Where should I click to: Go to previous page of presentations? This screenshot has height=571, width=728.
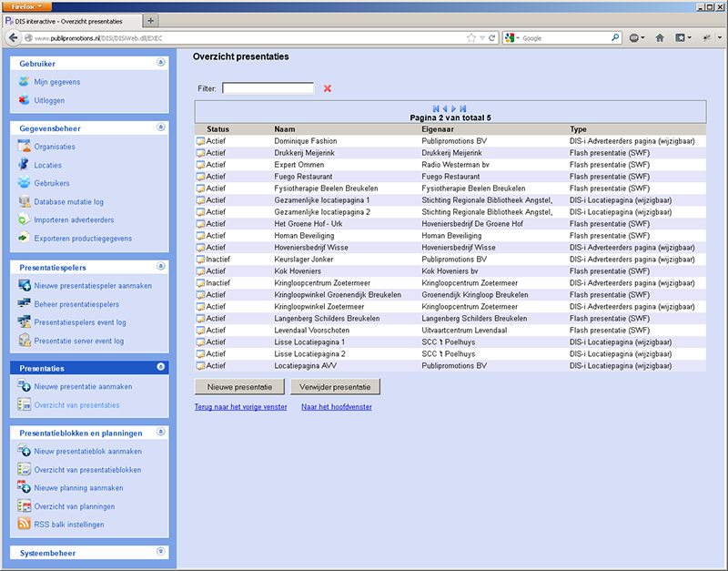(x=445, y=108)
